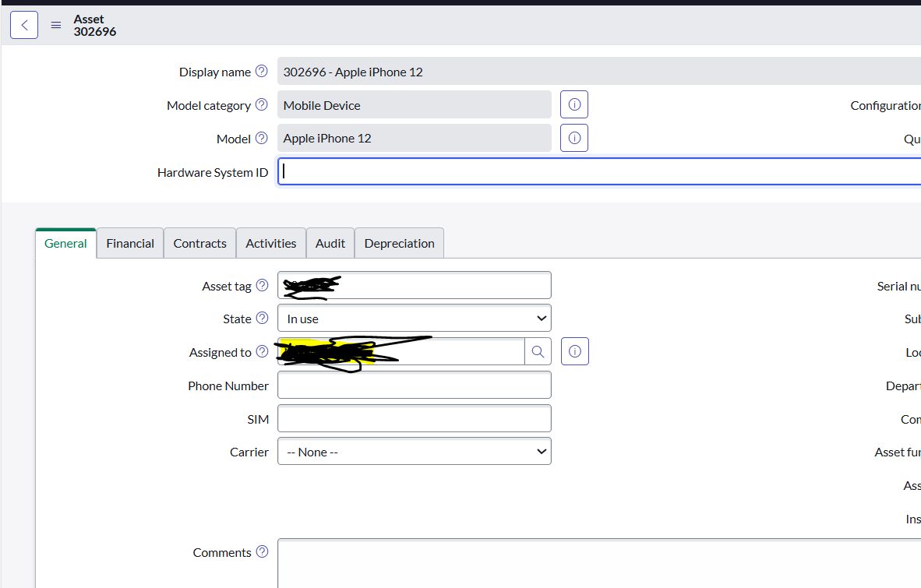The width and height of the screenshot is (921, 588).
Task: Open the Depreciation tab
Action: [x=399, y=243]
